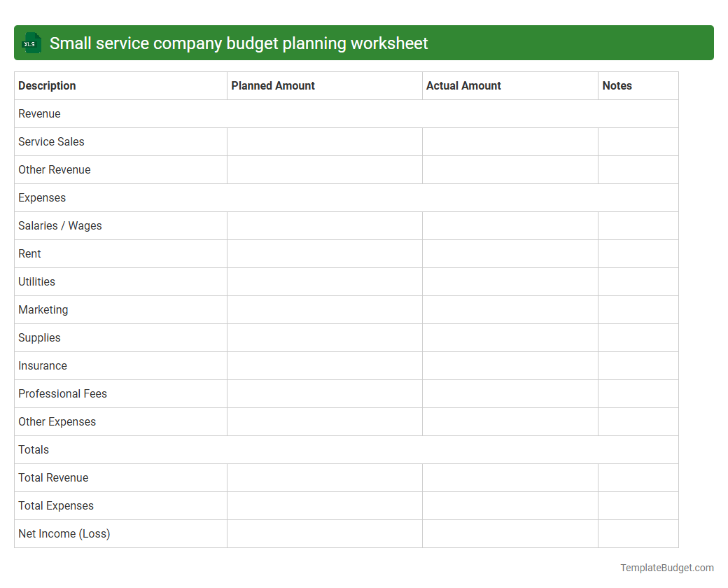
Task: Open the TemplateBudget.com link
Action: pos(666,567)
